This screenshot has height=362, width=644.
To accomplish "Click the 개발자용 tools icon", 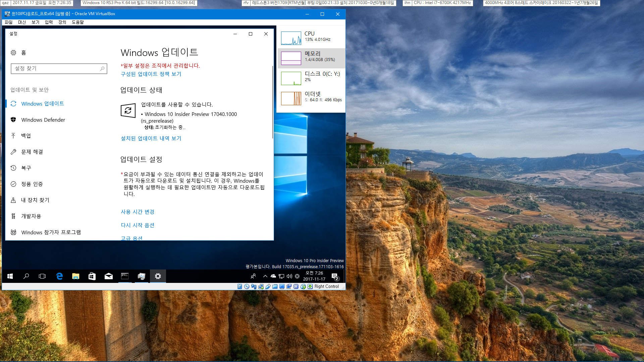I will 13,216.
